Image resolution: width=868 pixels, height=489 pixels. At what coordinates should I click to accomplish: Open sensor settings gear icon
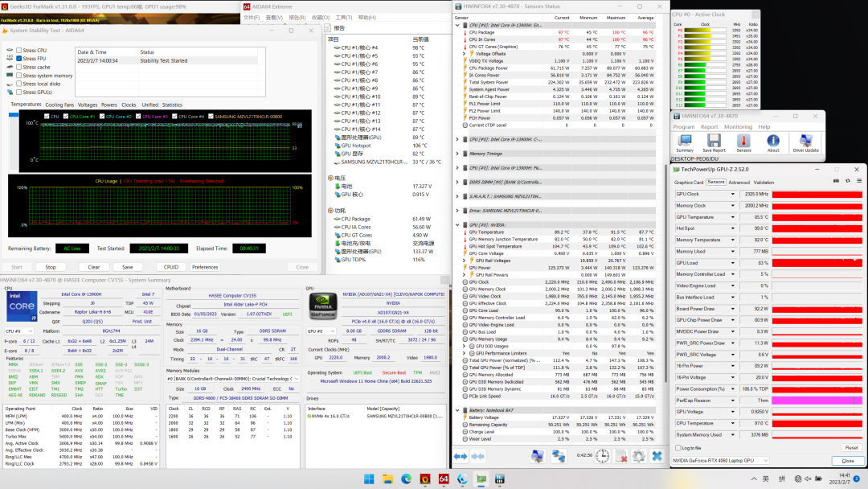click(x=638, y=456)
